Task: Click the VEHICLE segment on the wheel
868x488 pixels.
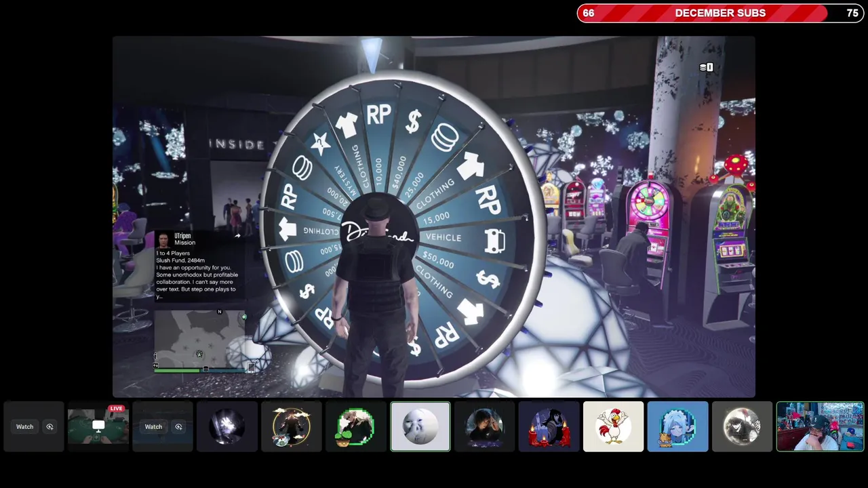Action: (x=443, y=237)
